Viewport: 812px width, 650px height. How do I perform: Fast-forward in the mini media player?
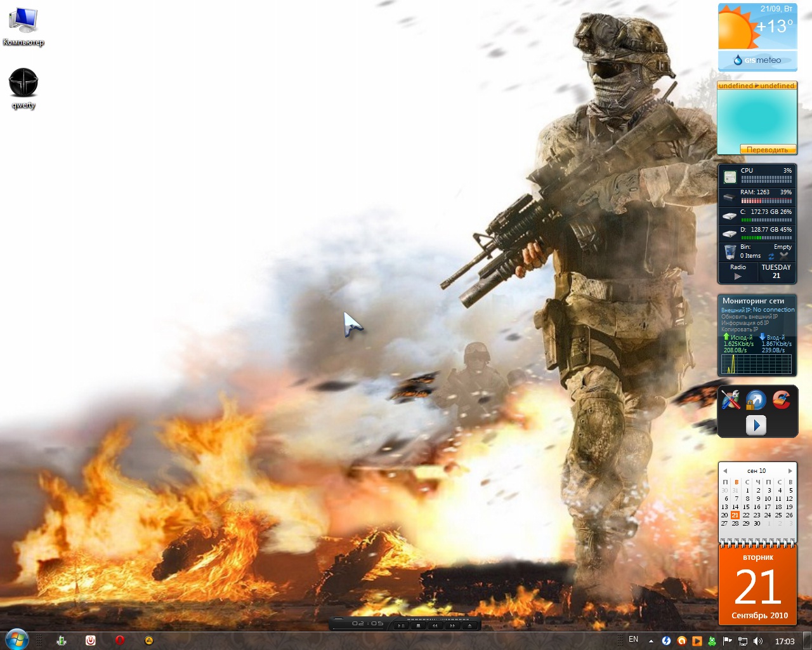[x=452, y=625]
